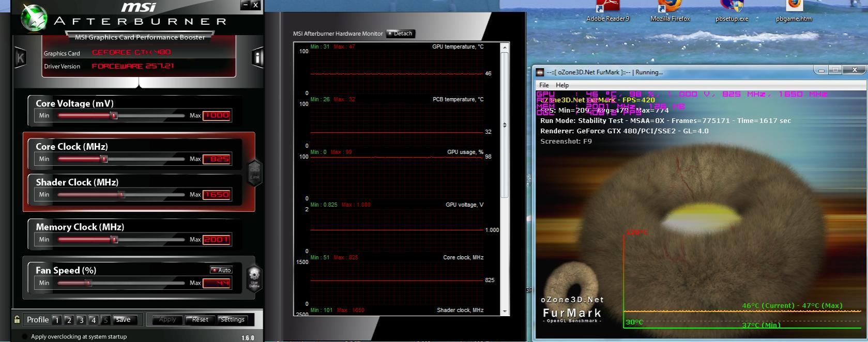Click the hardware monitor scroll up arrow
Viewport: 868px width, 342px height.
[505, 48]
